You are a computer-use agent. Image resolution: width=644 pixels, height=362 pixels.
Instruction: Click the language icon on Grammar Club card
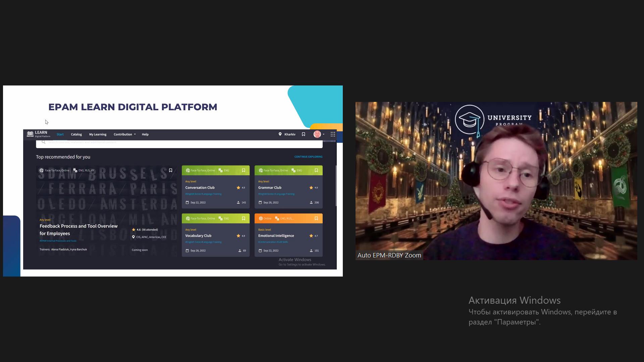click(x=293, y=170)
